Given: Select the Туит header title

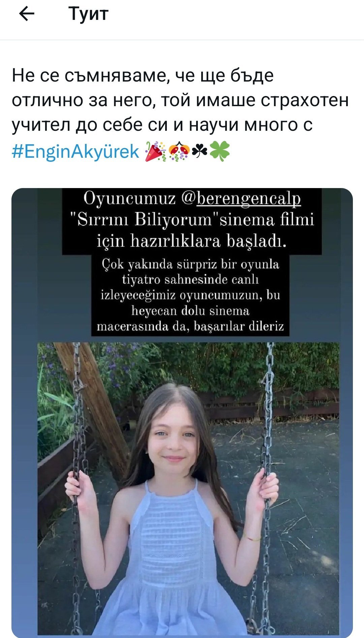Looking at the screenshot, I should (89, 14).
